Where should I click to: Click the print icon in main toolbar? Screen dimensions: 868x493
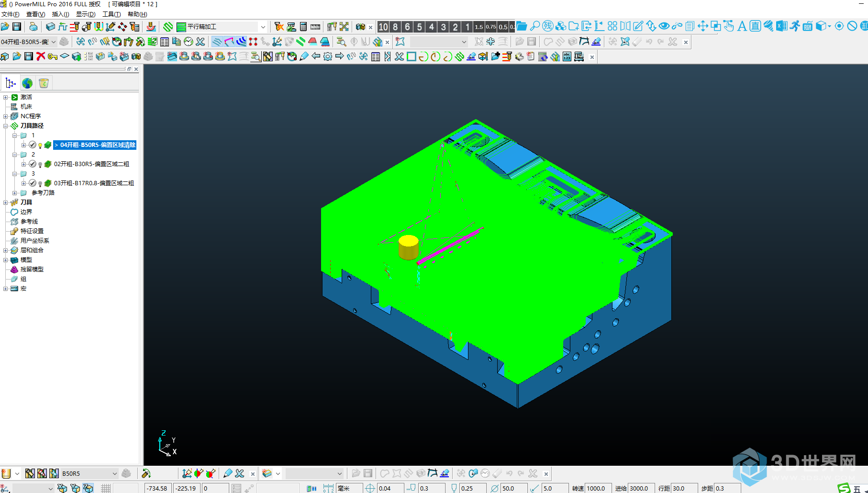coord(33,27)
